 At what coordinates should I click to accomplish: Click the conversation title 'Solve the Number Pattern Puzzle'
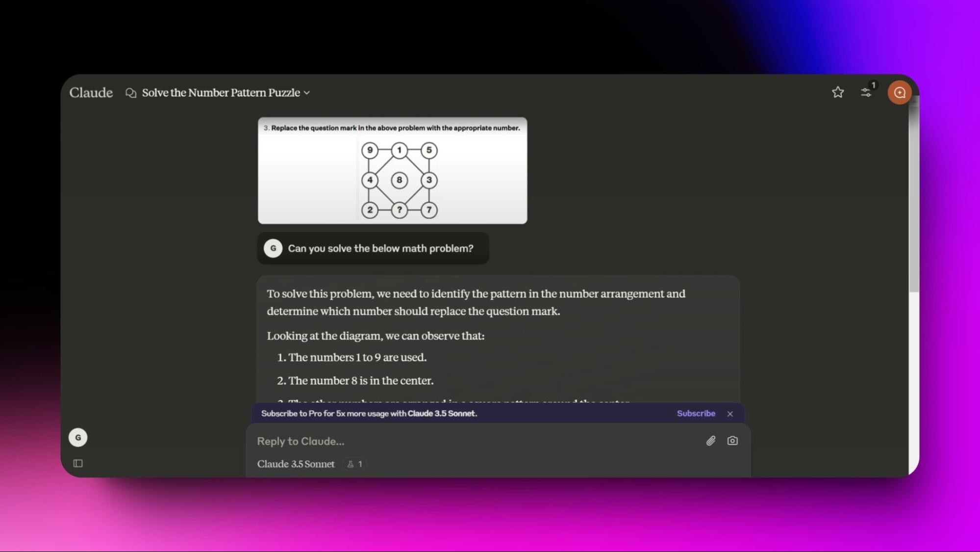pos(221,93)
